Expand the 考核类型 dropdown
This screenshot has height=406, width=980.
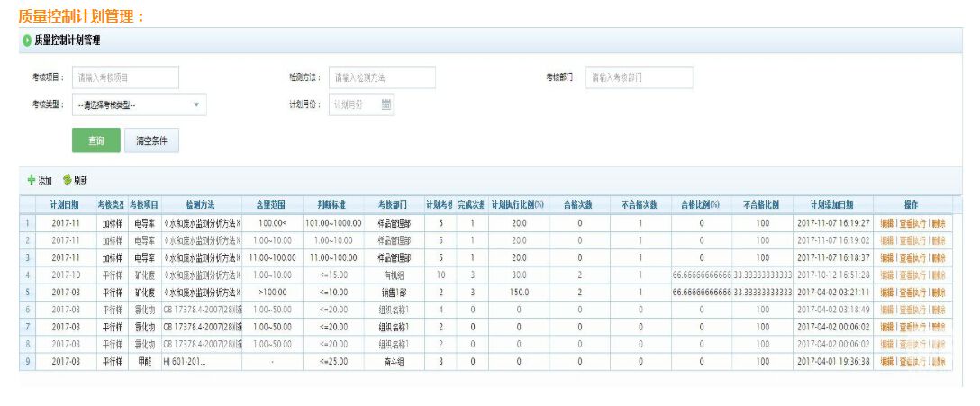point(196,104)
